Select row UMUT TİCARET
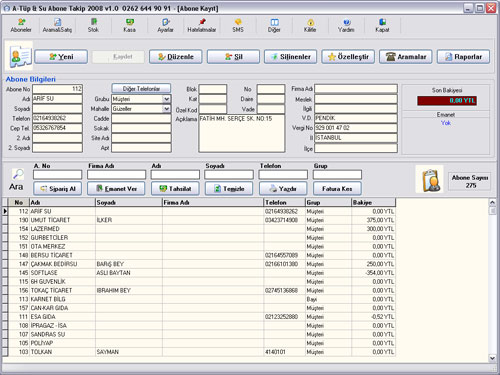 (202, 220)
